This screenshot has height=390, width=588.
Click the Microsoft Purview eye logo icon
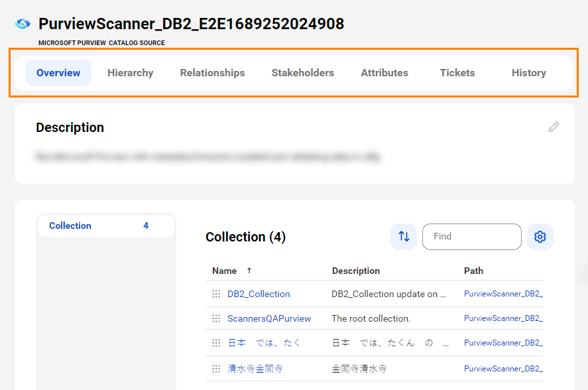[23, 24]
